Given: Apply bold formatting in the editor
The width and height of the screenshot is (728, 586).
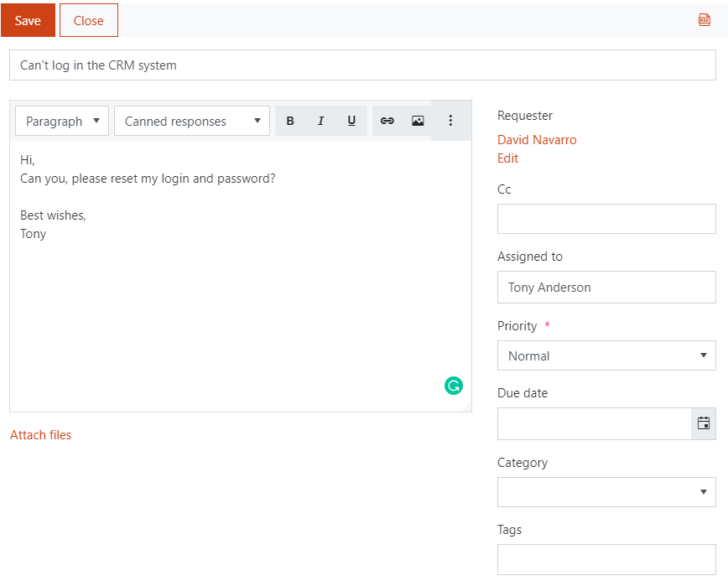Looking at the screenshot, I should pyautogui.click(x=290, y=121).
